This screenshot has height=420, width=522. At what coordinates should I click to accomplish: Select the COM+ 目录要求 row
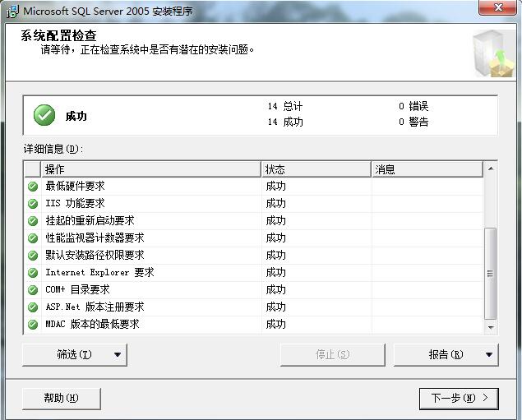click(x=254, y=290)
